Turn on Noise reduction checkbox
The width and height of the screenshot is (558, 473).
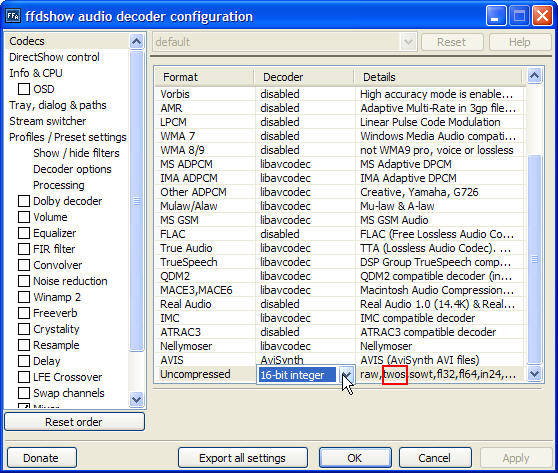point(24,281)
